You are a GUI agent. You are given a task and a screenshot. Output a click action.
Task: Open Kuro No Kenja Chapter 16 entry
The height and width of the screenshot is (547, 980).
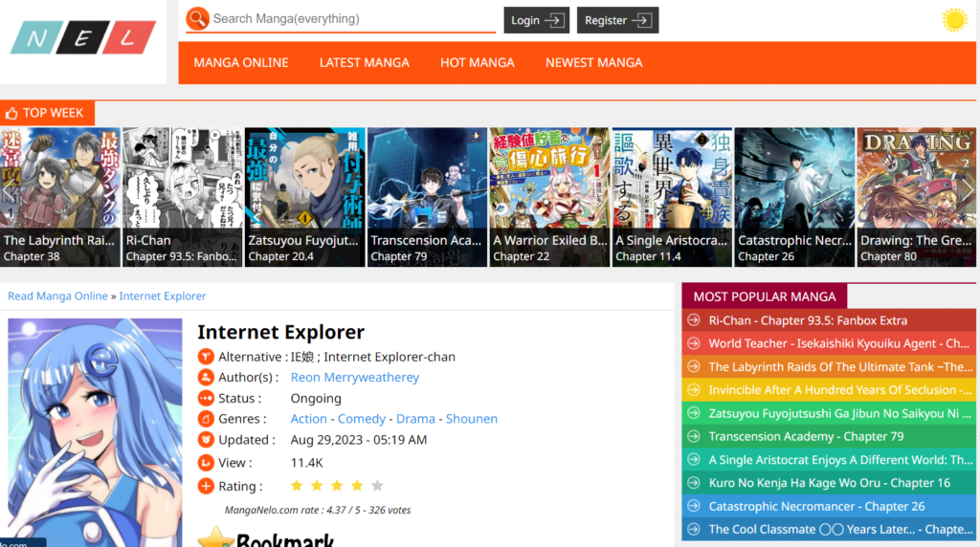829,483
